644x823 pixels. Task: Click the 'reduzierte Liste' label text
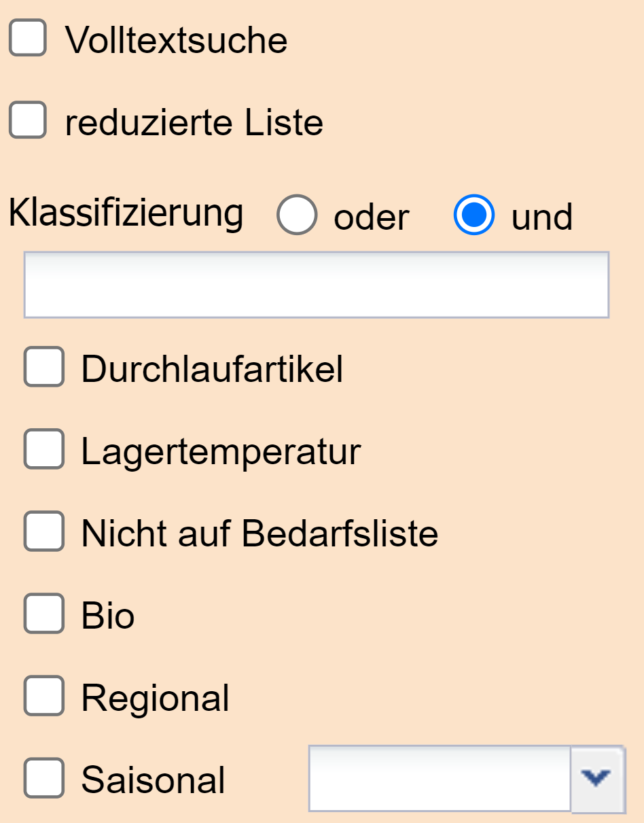tap(194, 122)
